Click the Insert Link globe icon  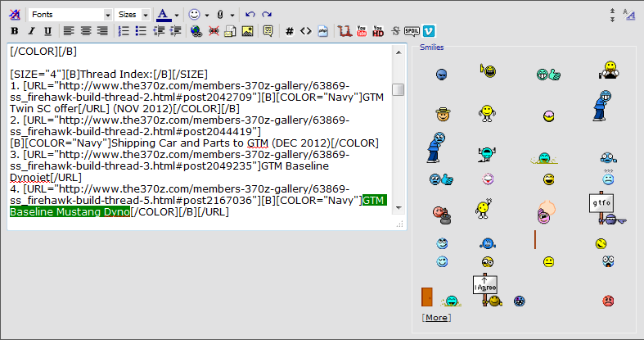coord(196,31)
